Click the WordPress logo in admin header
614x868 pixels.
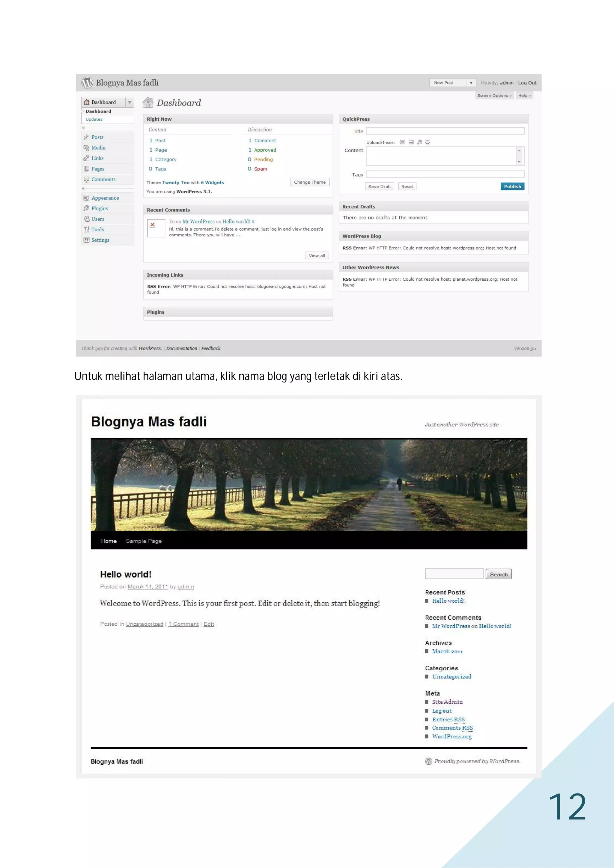point(87,82)
